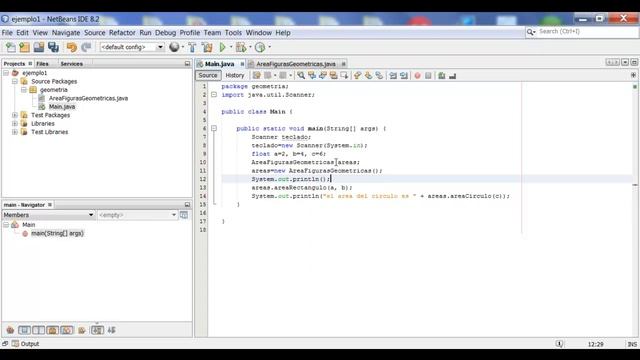Click the Debug Project toolbar icon
This screenshot has width=640, height=360.
click(x=241, y=47)
